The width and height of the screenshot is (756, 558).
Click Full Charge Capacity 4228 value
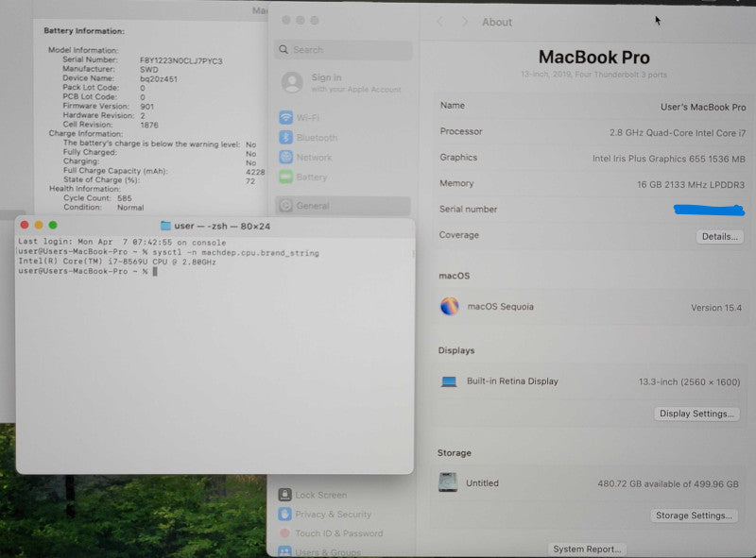[255, 172]
